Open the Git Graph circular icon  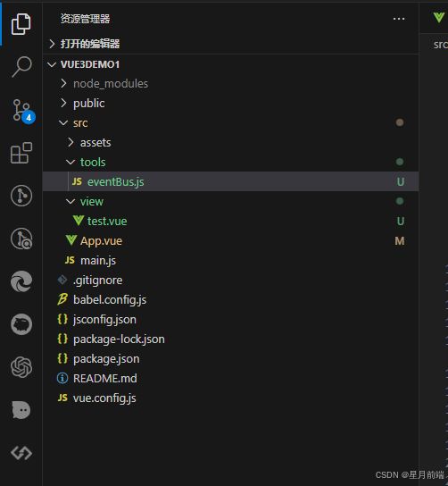pyautogui.click(x=21, y=196)
